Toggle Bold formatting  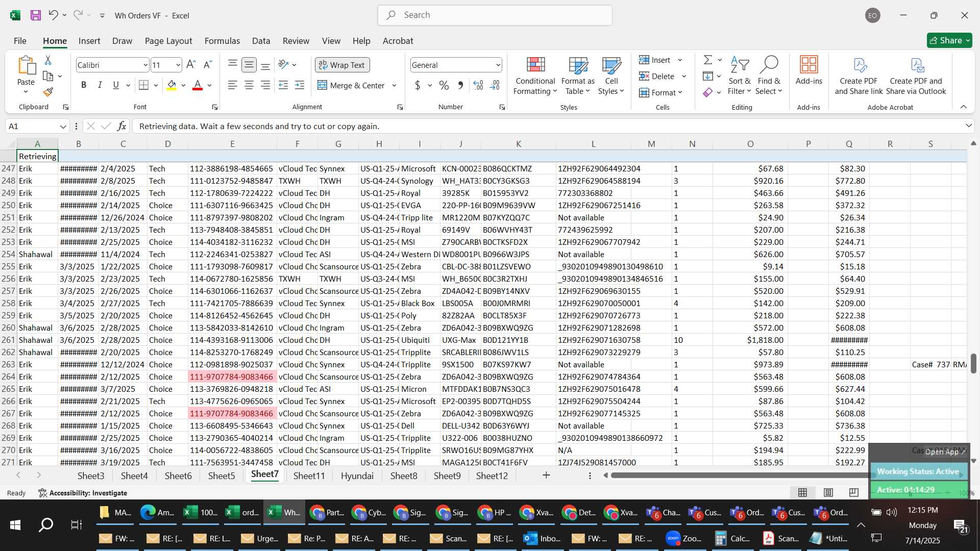tap(84, 85)
